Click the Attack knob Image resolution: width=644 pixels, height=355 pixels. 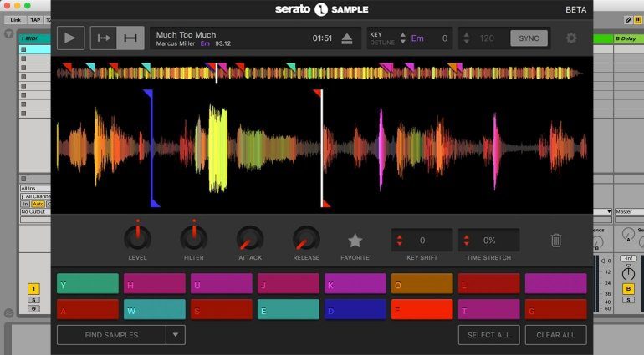point(249,239)
